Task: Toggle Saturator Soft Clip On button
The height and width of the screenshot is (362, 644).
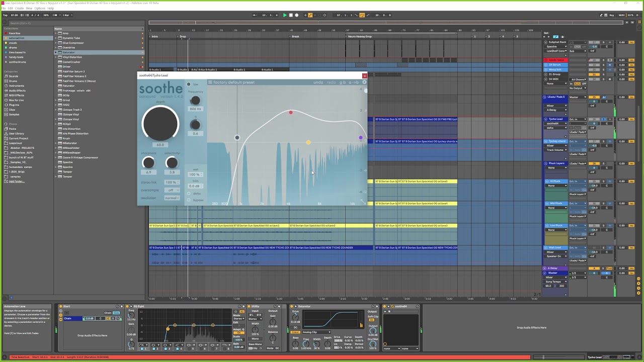Action: 372,320
